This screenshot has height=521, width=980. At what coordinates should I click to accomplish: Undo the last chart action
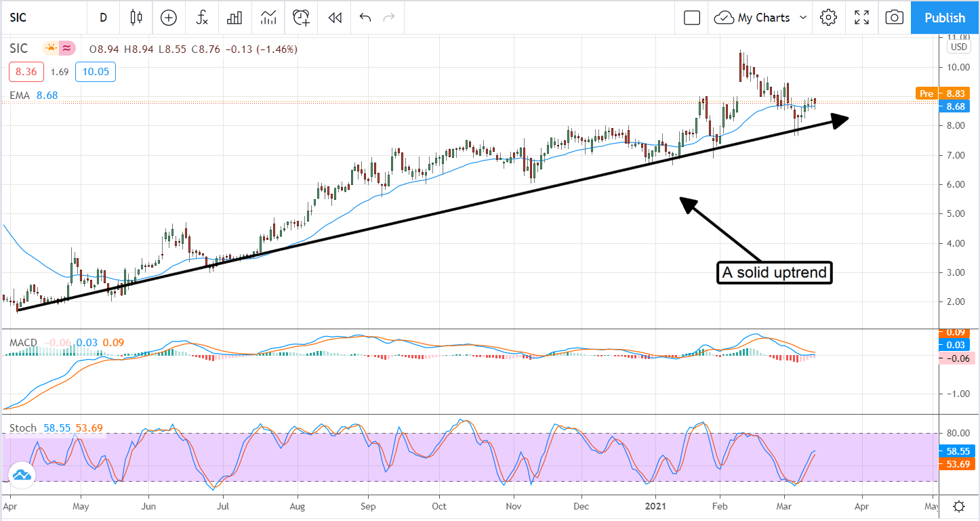pyautogui.click(x=365, y=18)
